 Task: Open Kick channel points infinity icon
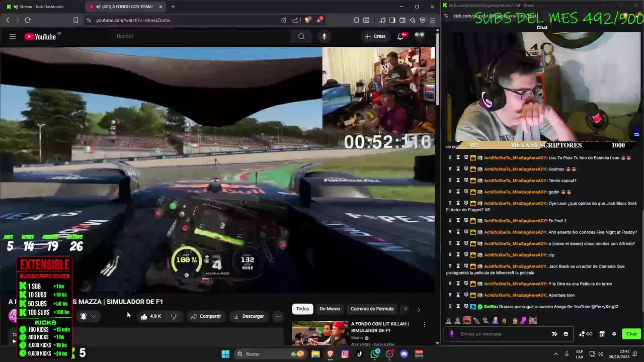pos(586,334)
